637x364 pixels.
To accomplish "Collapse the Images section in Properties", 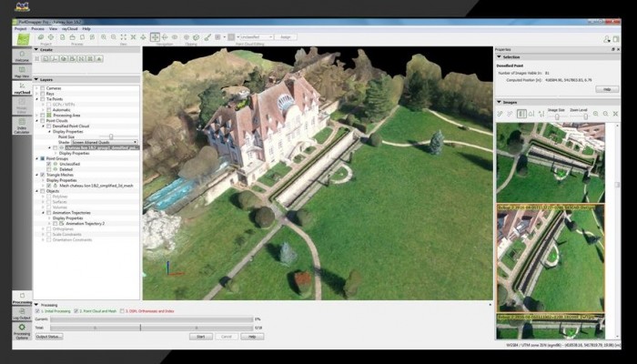I will point(499,102).
